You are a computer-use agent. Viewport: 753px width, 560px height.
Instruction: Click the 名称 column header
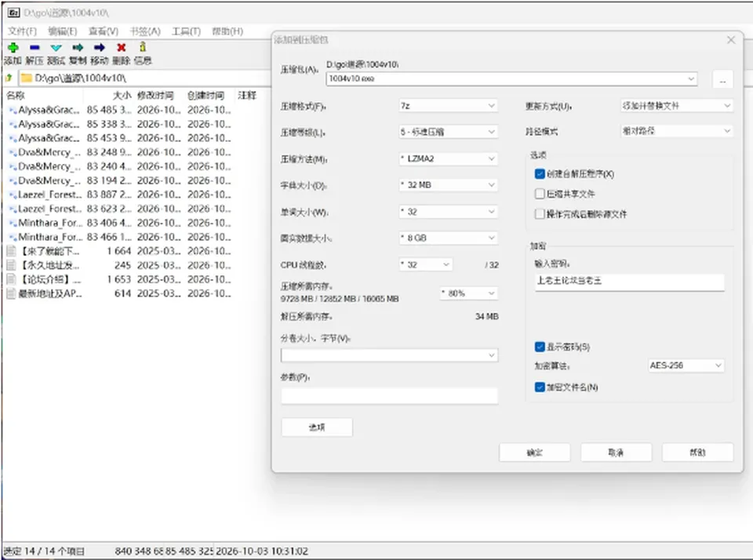[44, 96]
